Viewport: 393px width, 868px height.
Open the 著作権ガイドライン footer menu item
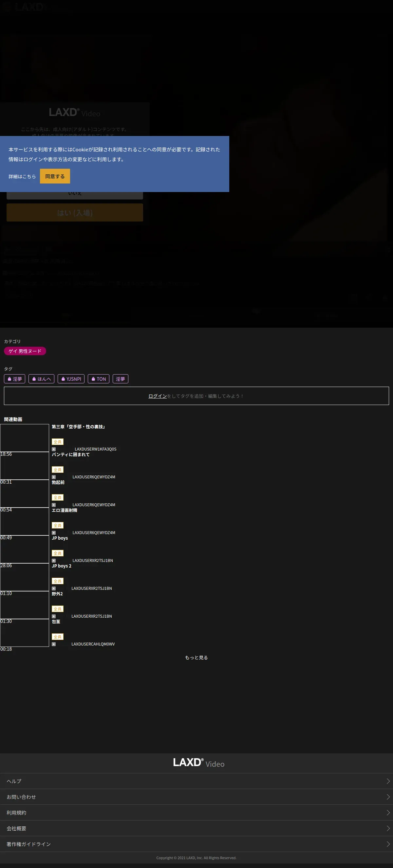(x=196, y=844)
